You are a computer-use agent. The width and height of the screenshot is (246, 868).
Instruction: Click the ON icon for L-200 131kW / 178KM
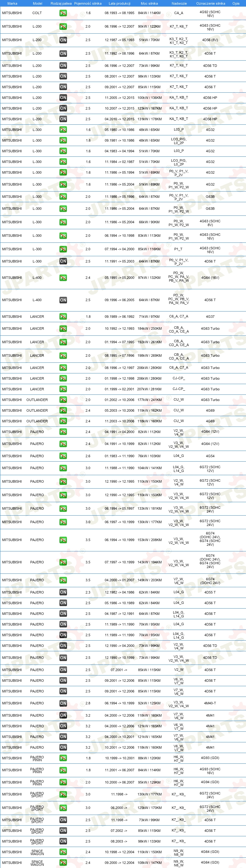63,119
